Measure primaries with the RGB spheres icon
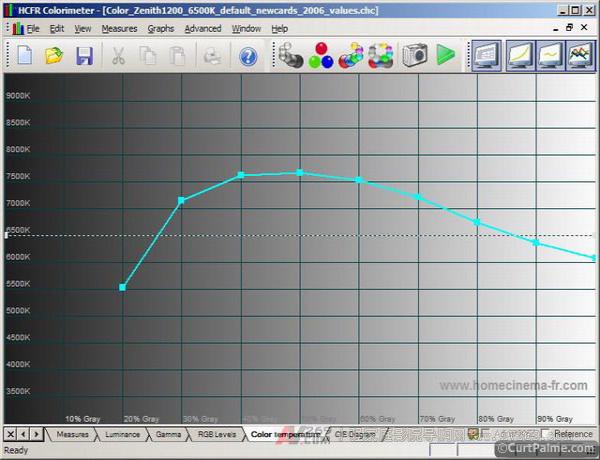 point(321,56)
